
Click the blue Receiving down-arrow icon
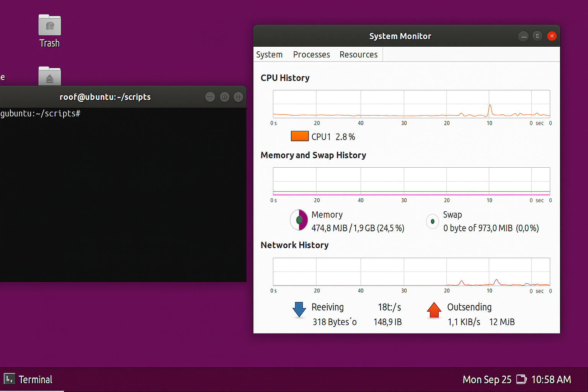pos(299,310)
